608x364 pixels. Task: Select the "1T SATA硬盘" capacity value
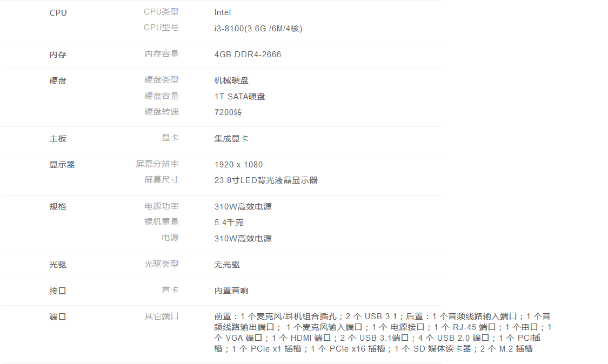pyautogui.click(x=239, y=96)
